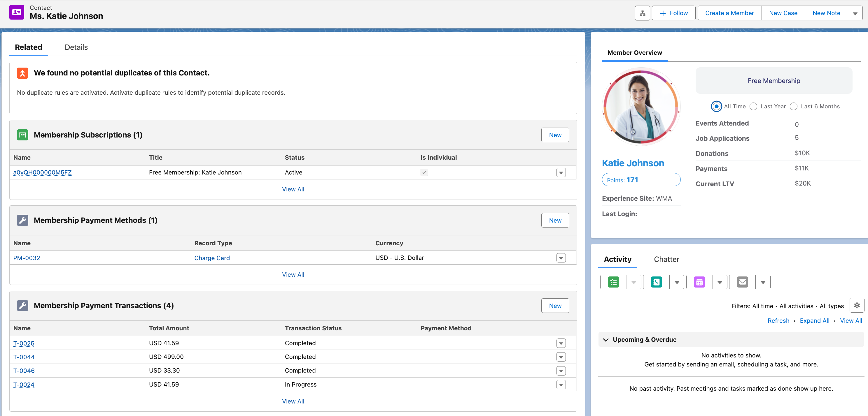Click the Points 171 badge
Image resolution: width=868 pixels, height=416 pixels.
[x=641, y=180]
